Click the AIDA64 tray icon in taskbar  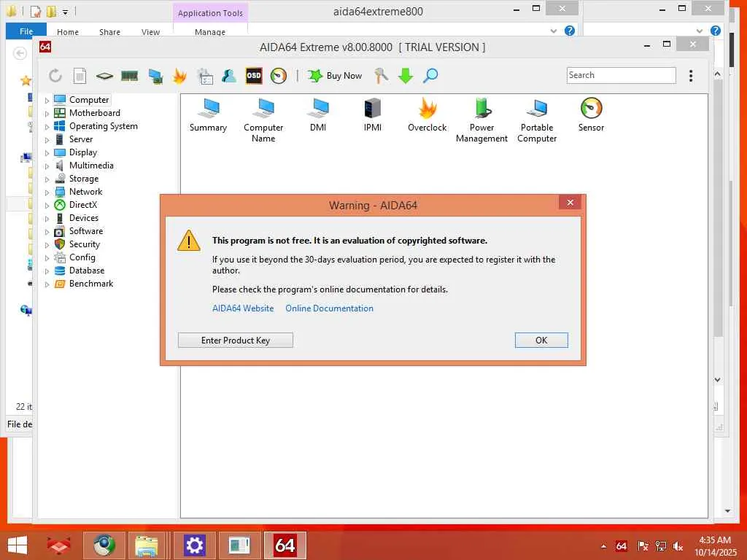[622, 546]
